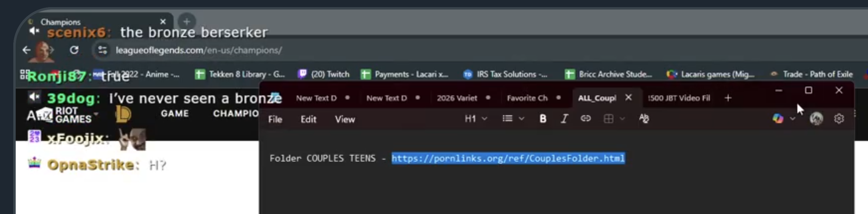Clear formatting with the Ab icon

(644, 119)
